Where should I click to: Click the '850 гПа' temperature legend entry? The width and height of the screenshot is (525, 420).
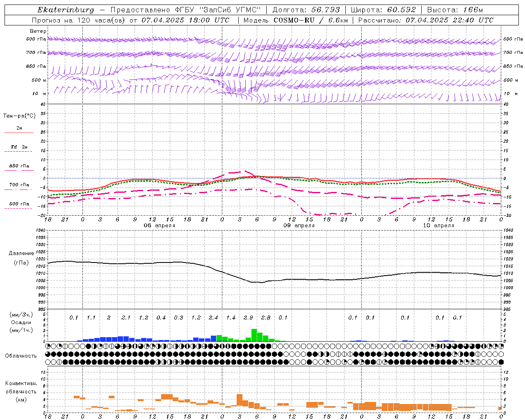(19, 166)
